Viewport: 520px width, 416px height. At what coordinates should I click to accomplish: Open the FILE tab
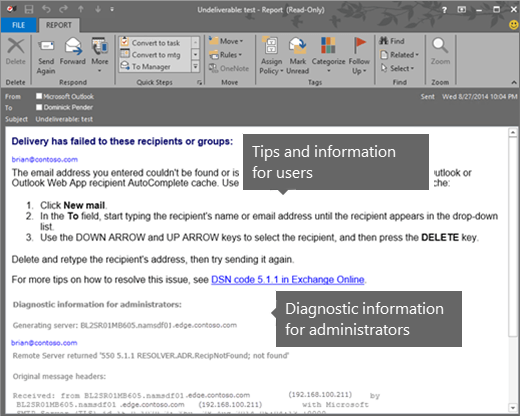(18, 25)
